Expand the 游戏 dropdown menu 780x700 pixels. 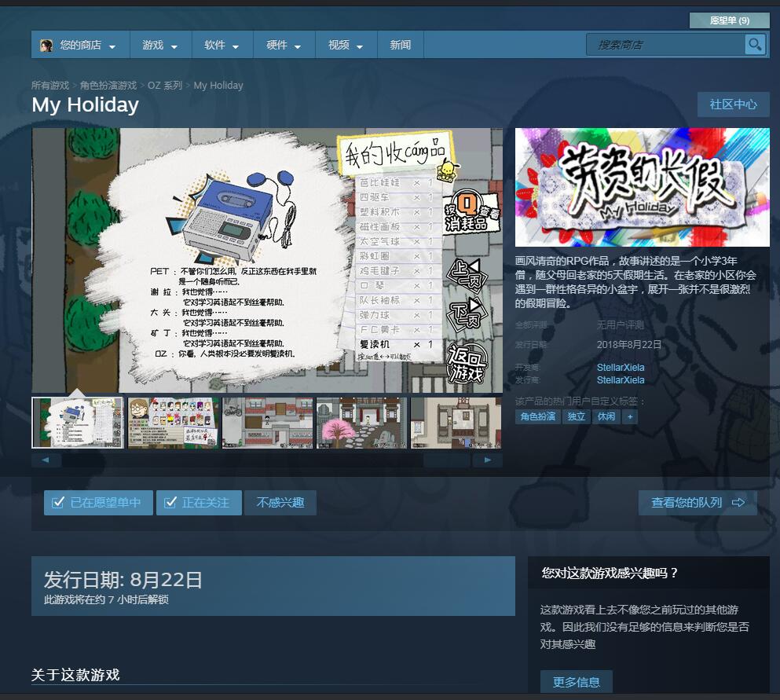[x=161, y=45]
